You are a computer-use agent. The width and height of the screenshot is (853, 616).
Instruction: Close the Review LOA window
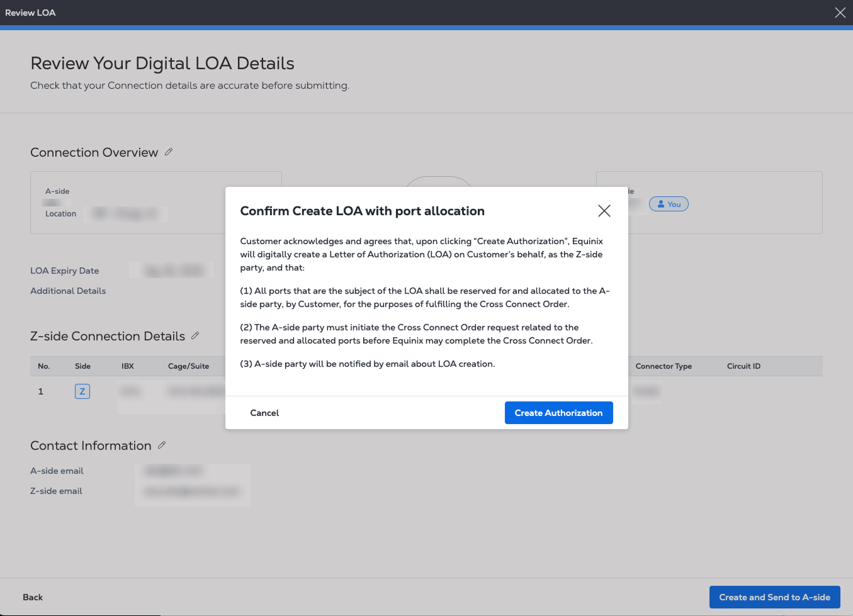tap(840, 13)
